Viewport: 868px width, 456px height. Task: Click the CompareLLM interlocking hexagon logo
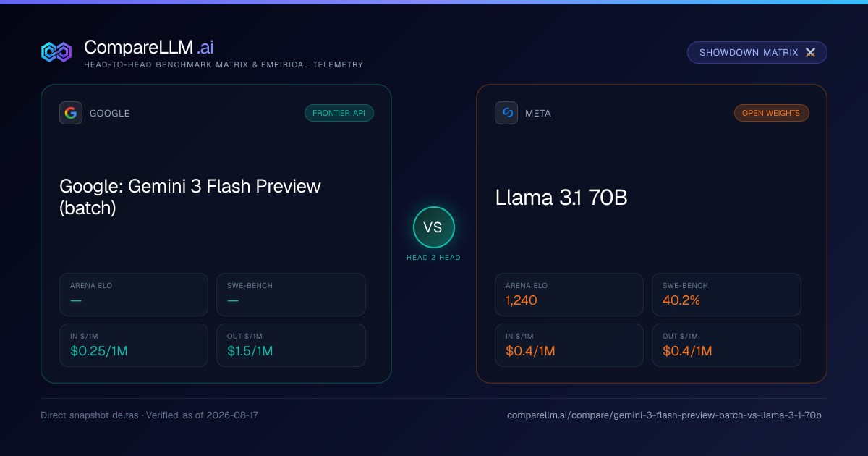coord(56,52)
